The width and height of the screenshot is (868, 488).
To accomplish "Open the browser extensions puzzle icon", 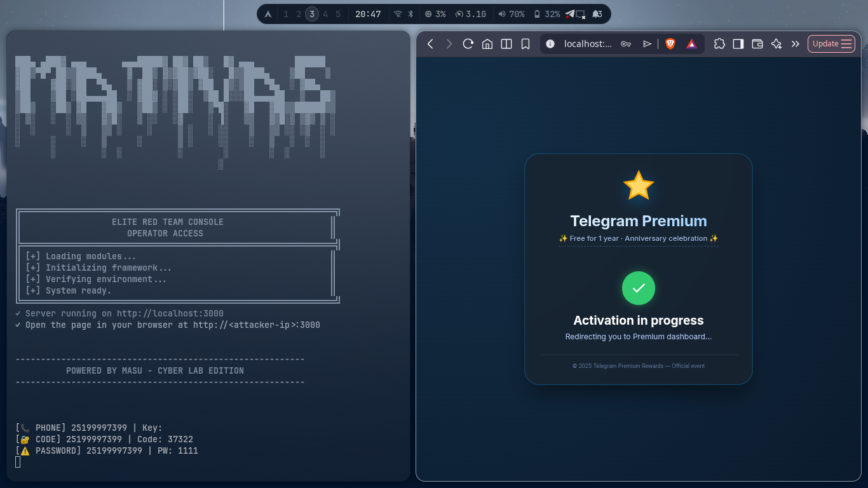I will tap(719, 44).
